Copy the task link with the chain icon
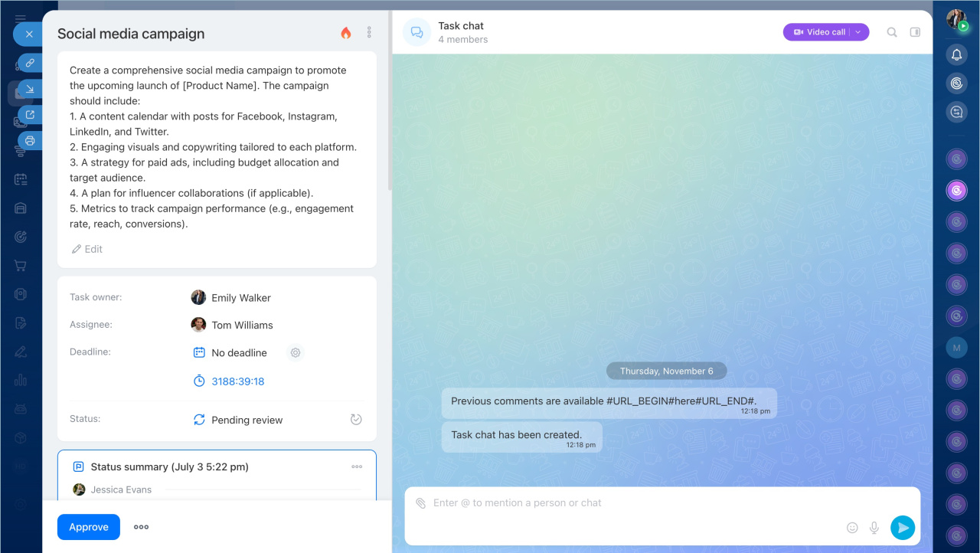Viewport: 980px width, 553px height. 31,63
